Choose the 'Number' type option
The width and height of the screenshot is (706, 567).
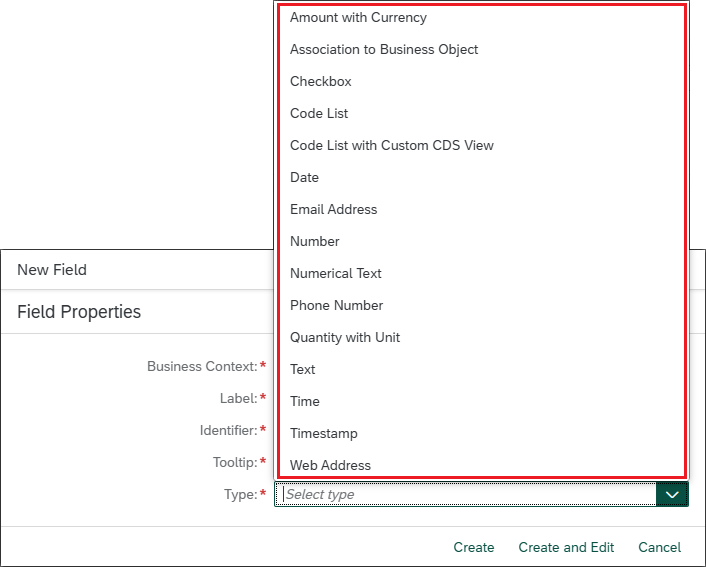tap(315, 241)
